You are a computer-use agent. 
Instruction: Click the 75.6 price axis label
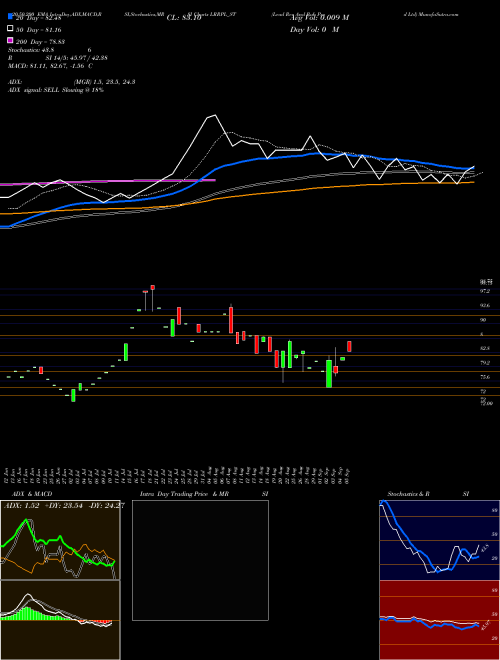tap(485, 377)
